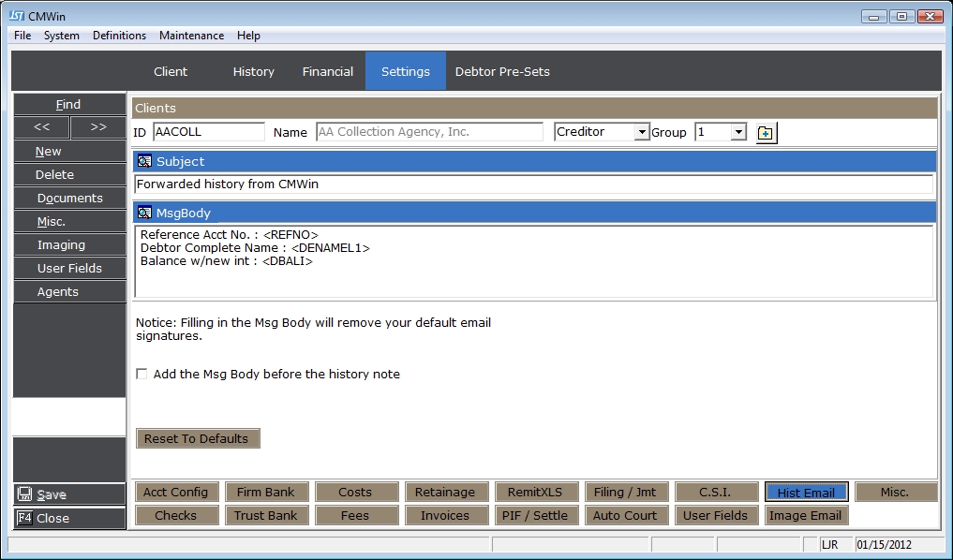The image size is (953, 560).
Task: Open the Group number dropdown
Action: coord(738,133)
